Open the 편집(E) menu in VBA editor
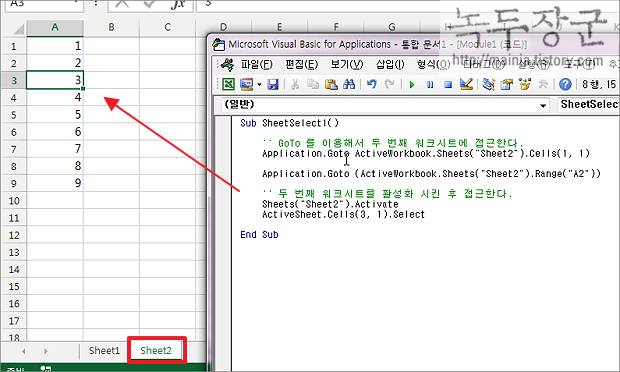The width and height of the screenshot is (620, 372). (x=302, y=64)
